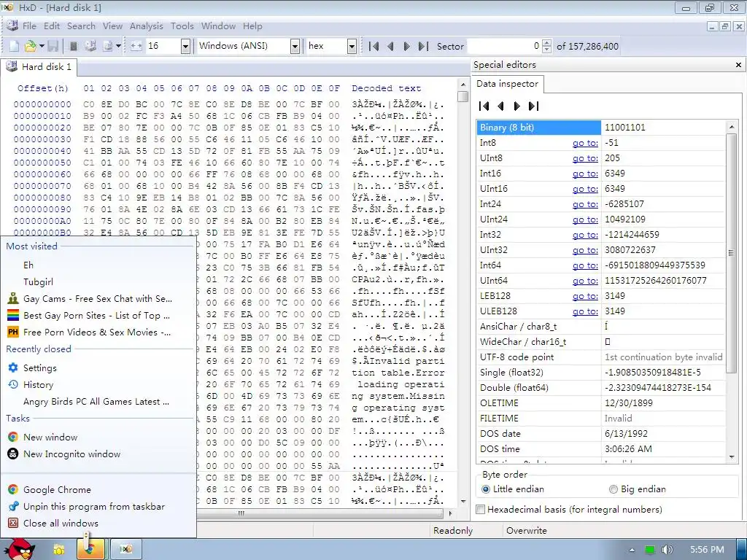Go to next sector in toolbar

(x=406, y=46)
